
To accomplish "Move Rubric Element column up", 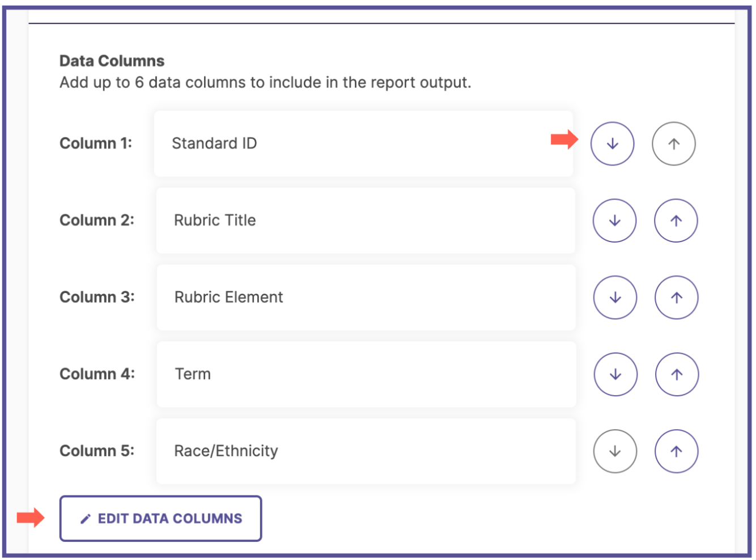I will point(676,298).
